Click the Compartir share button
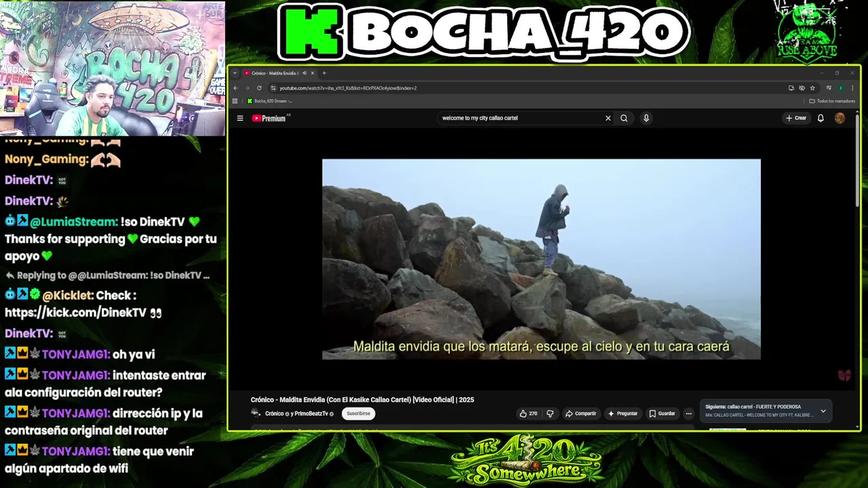Screen dimensions: 868x488 [581, 413]
